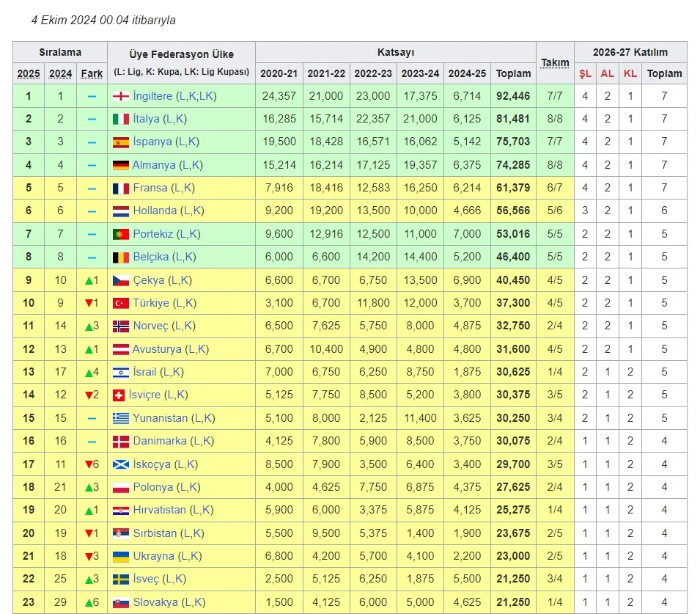
Task: Click the KL column header link
Action: 630,73
